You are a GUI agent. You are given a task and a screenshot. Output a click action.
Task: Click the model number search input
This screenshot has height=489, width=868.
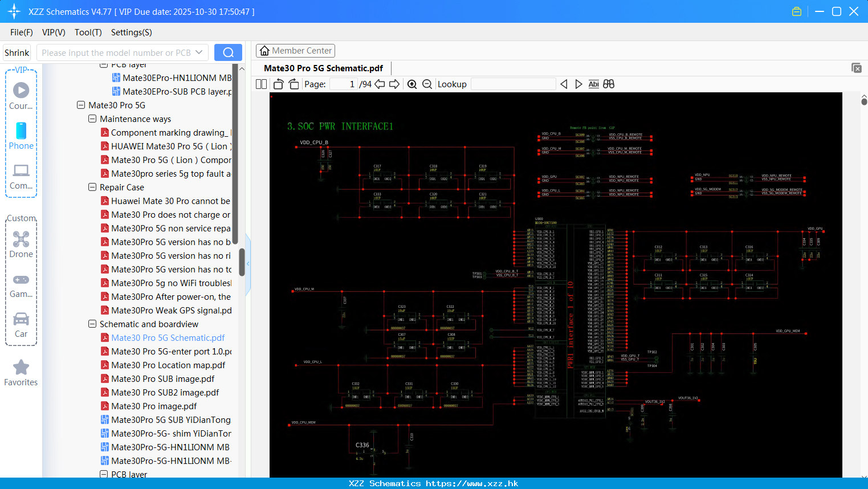[x=116, y=52]
